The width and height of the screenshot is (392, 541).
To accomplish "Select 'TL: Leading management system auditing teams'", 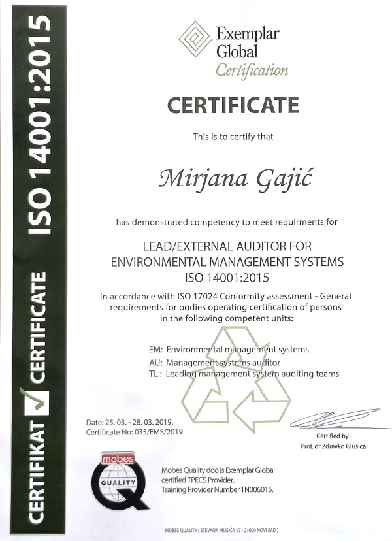I will tap(244, 374).
